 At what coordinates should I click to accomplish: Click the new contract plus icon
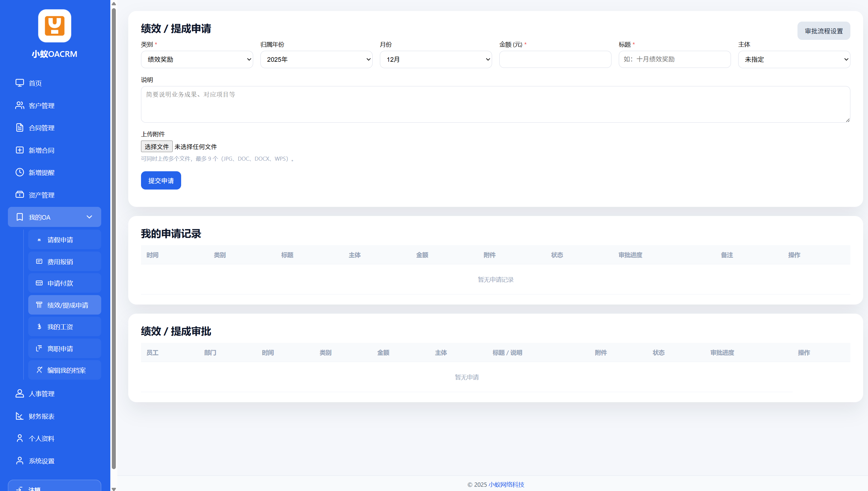point(19,150)
